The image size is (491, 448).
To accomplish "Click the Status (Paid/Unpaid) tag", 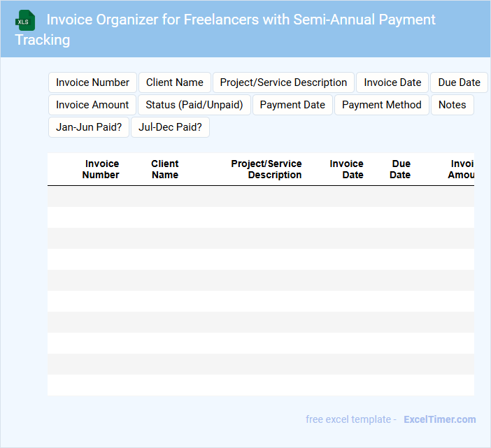I will coord(194,105).
